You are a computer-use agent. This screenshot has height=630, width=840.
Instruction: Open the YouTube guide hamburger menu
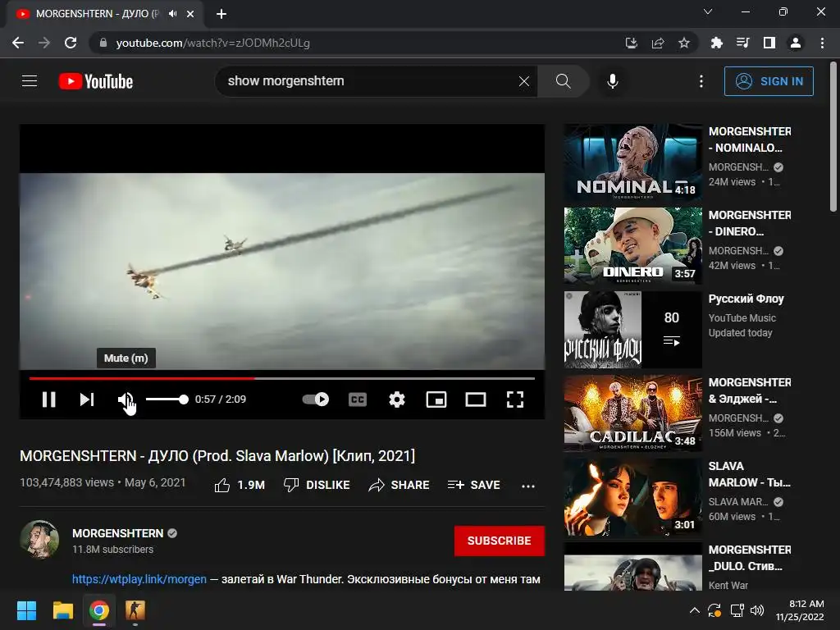30,81
